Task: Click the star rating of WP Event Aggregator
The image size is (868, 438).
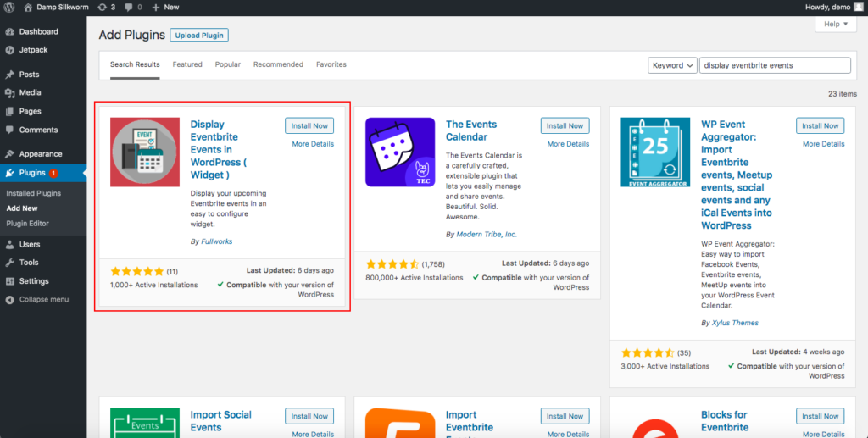Action: 648,352
